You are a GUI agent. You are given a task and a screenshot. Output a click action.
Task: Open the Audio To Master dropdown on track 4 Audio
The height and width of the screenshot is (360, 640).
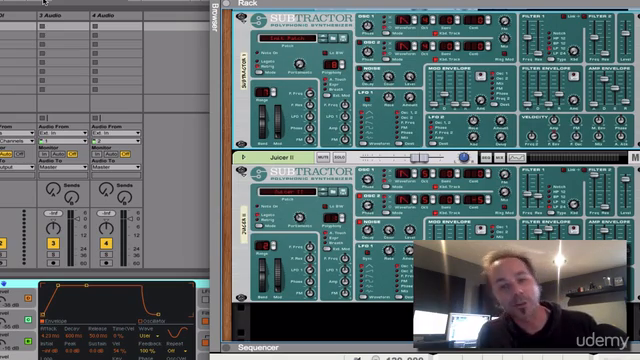[x=116, y=167]
